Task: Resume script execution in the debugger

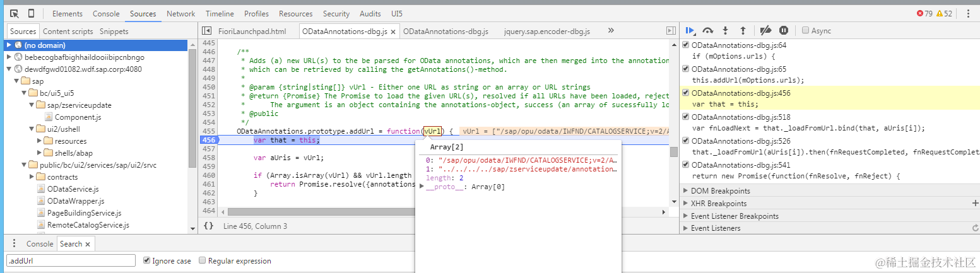Action: 690,30
